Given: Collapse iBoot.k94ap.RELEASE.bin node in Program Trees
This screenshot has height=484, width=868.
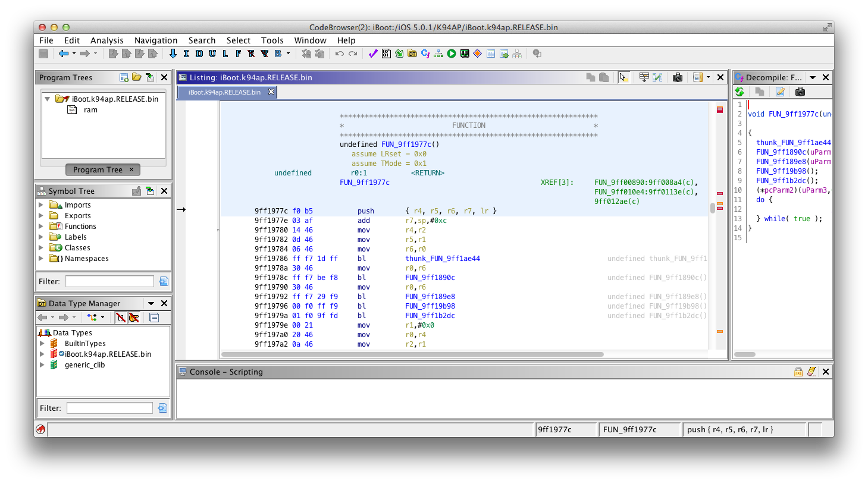Looking at the screenshot, I should click(x=47, y=99).
